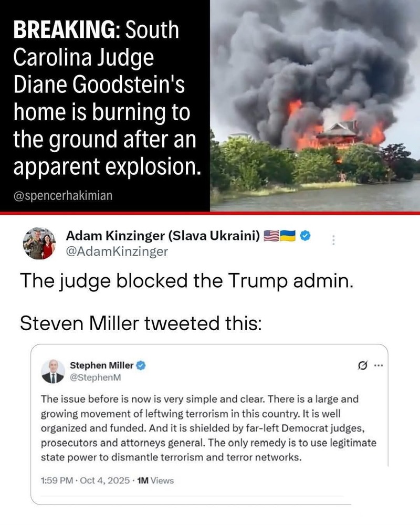The image size is (420, 525).
Task: Click the 'The judge blocked the Trump admin.' text
Action: pos(186,280)
